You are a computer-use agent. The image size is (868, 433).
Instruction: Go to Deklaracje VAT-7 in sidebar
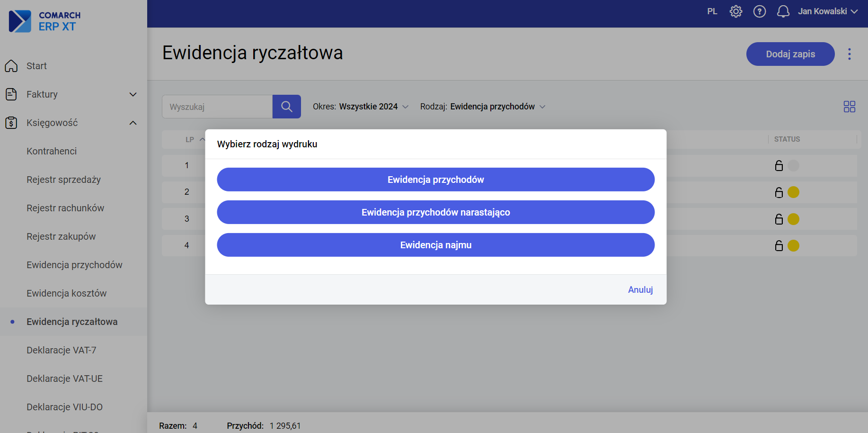coord(61,350)
